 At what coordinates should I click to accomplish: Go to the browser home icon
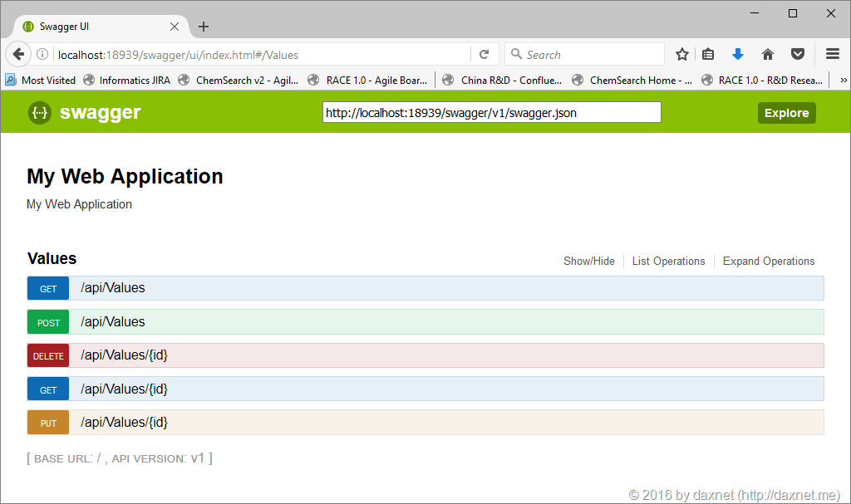point(767,54)
